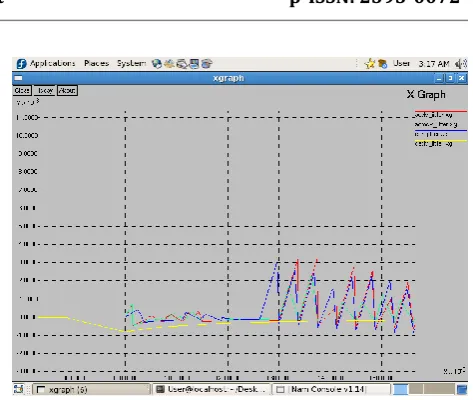
Task: Click the User name in panel
Action: coord(401,63)
